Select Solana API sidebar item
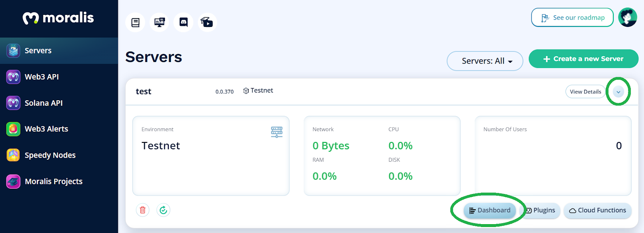 (x=59, y=103)
